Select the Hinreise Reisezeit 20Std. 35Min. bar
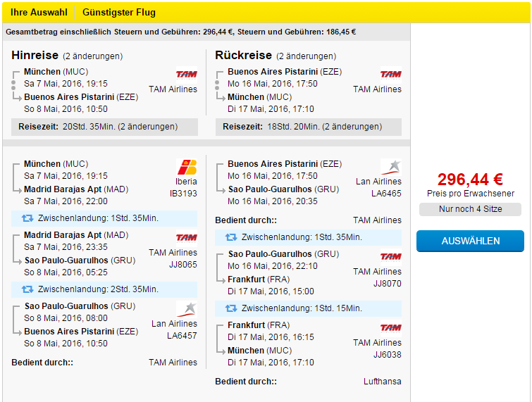This screenshot has height=402, width=532. coord(104,127)
